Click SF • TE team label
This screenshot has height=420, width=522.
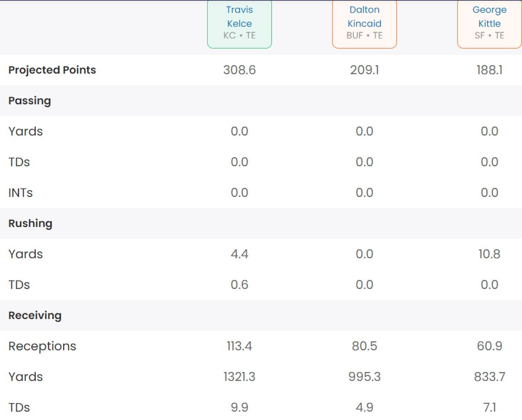[489, 35]
